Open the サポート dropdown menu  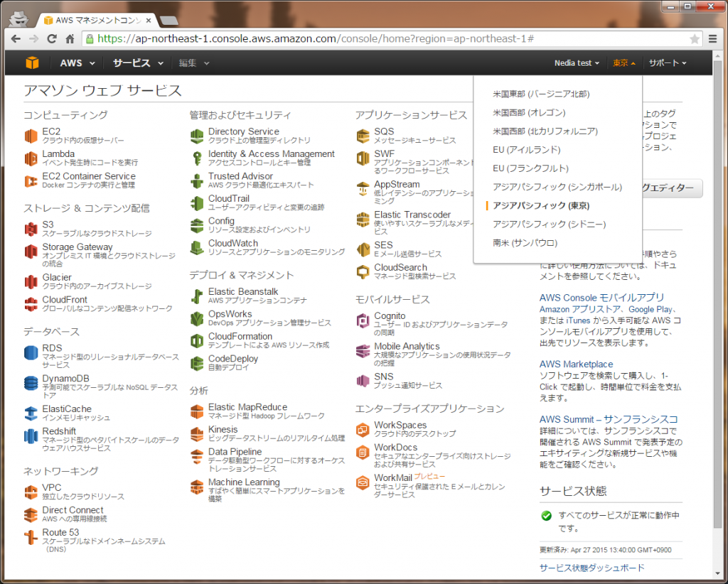(x=667, y=63)
